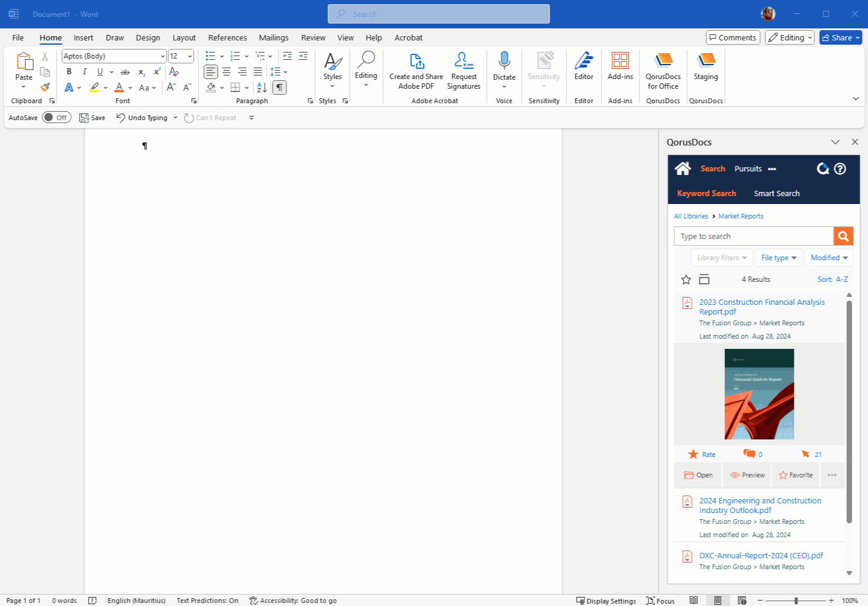Open the DXC-Annual-Report-2024 (CEO).pdf link
Image resolution: width=868 pixels, height=606 pixels.
pos(761,555)
